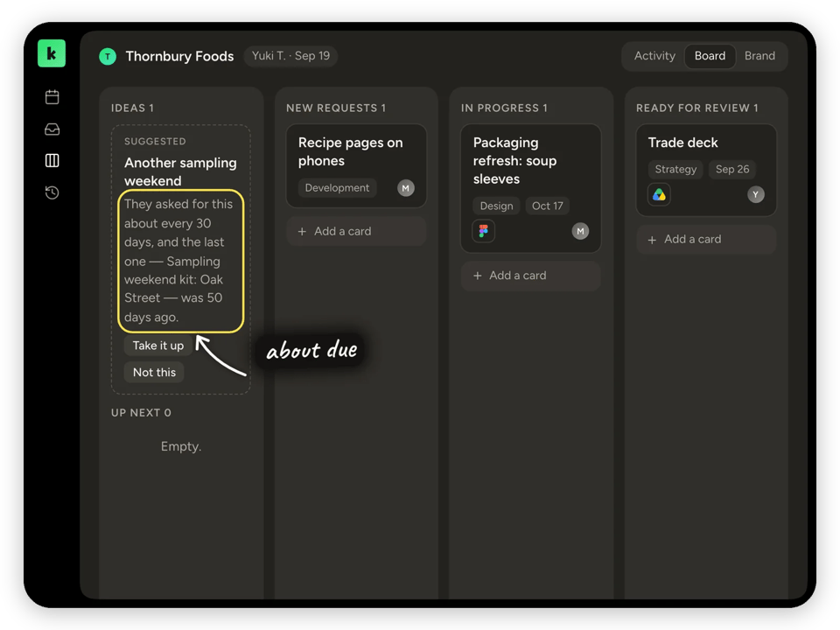Click READY FOR REVIEW 1 column header
The width and height of the screenshot is (840, 630).
click(x=697, y=108)
